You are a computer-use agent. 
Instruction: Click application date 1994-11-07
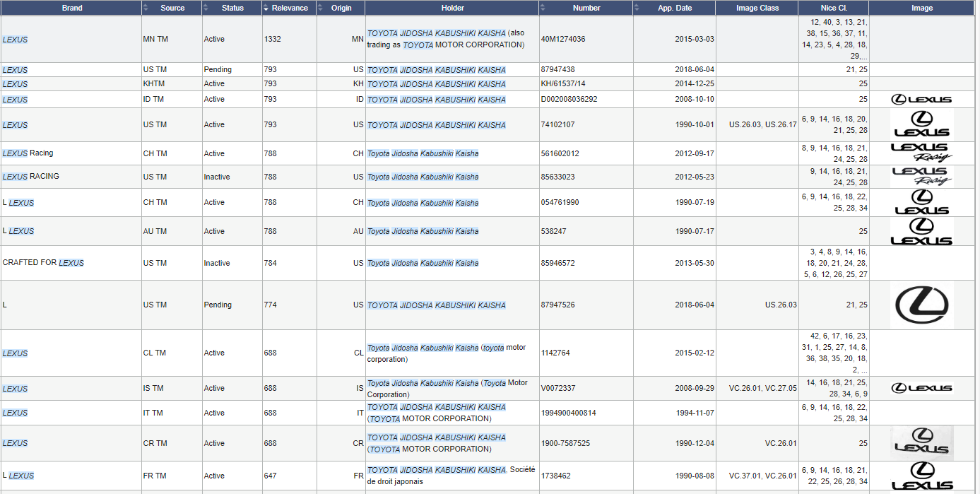coord(695,413)
